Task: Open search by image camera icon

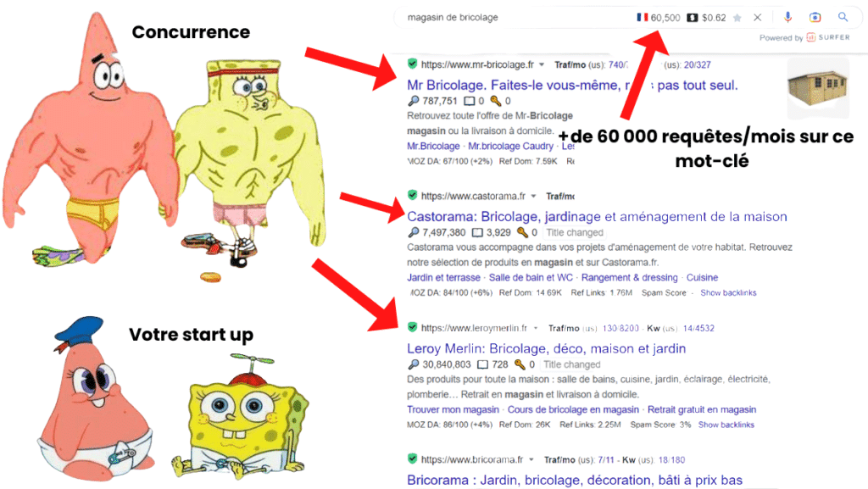Action: pos(815,17)
